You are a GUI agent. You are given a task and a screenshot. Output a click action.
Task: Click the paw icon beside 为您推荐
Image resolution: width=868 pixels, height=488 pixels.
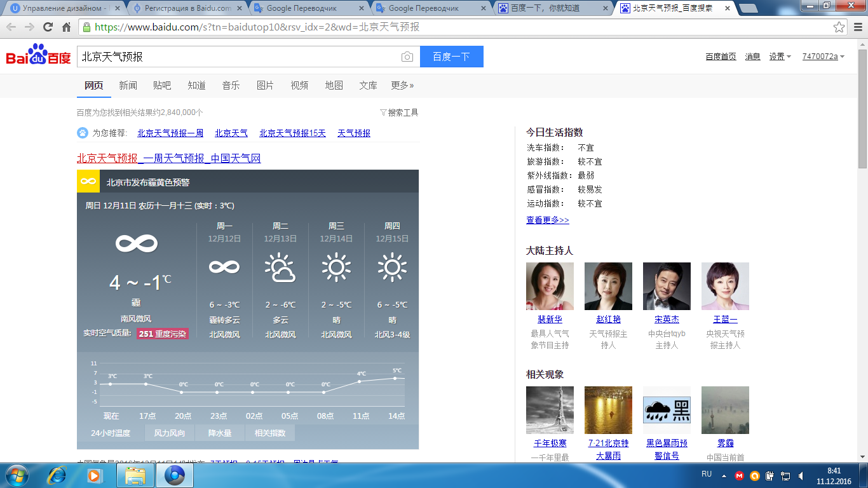coord(83,133)
